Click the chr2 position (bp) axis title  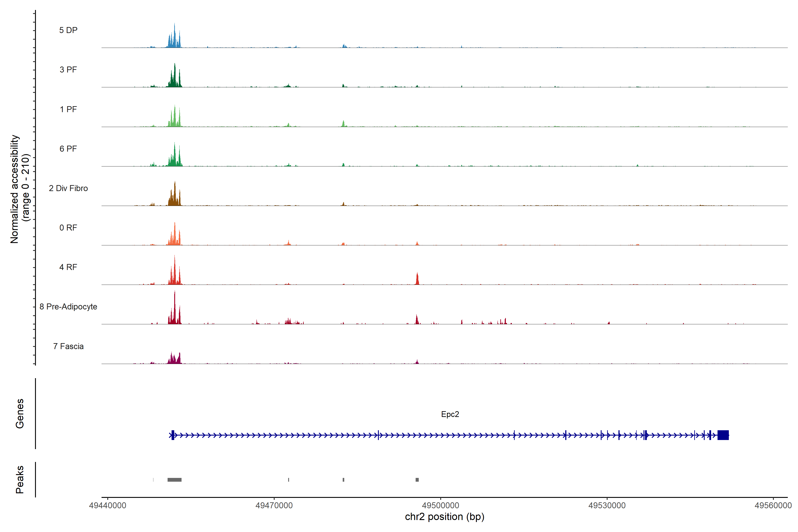pyautogui.click(x=444, y=517)
